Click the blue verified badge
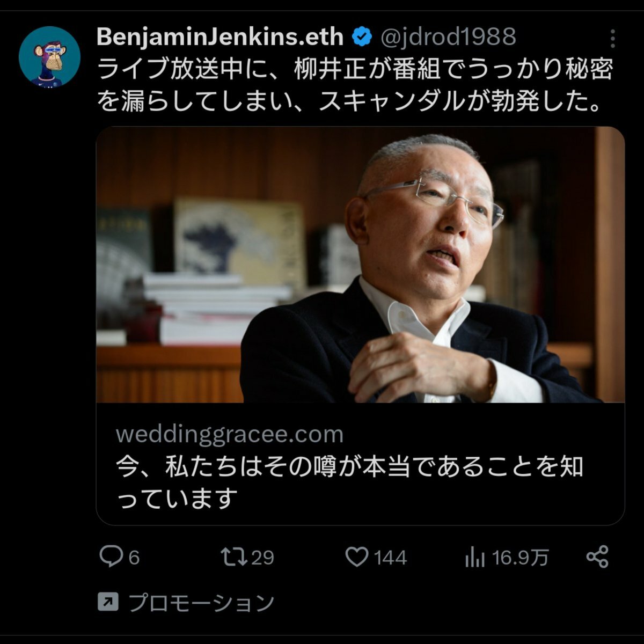644x644 pixels. 363,37
